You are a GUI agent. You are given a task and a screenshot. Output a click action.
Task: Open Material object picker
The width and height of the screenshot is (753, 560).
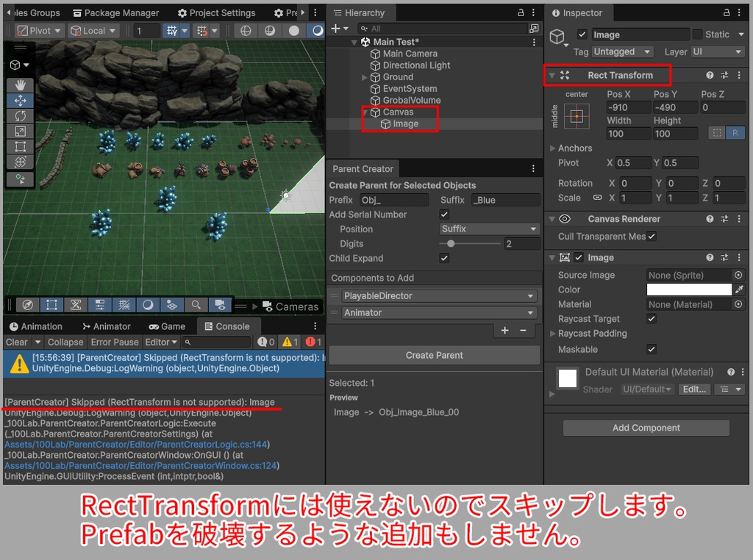(738, 304)
